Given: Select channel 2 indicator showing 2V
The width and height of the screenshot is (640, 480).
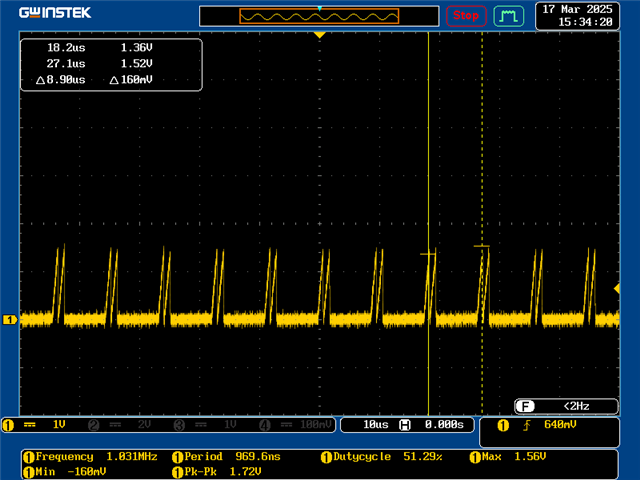Looking at the screenshot, I should pyautogui.click(x=120, y=425).
